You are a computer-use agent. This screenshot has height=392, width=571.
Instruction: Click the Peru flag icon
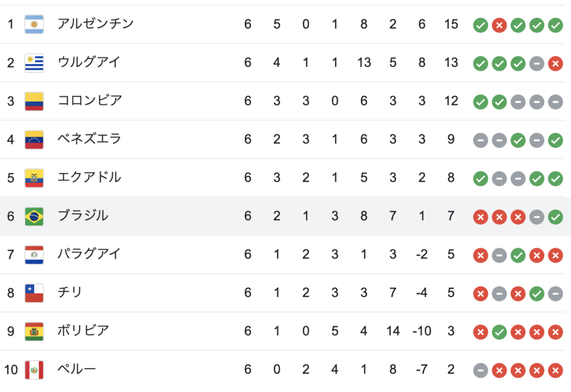click(x=34, y=370)
